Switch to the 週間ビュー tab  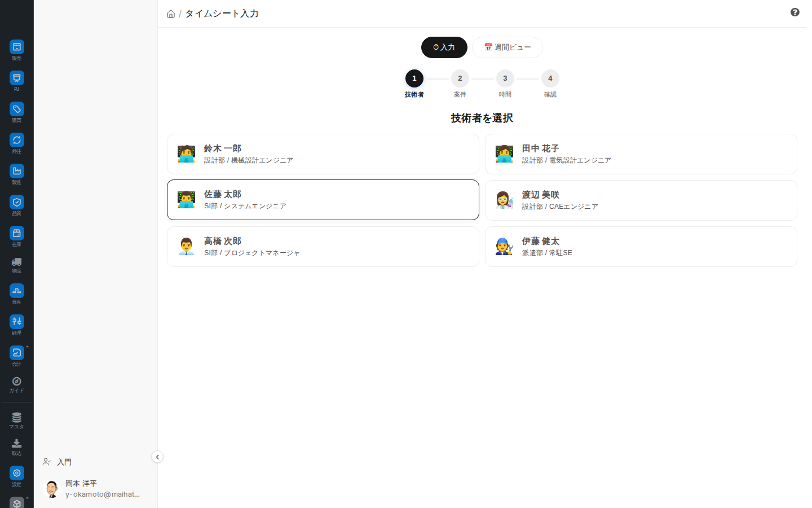tap(507, 47)
